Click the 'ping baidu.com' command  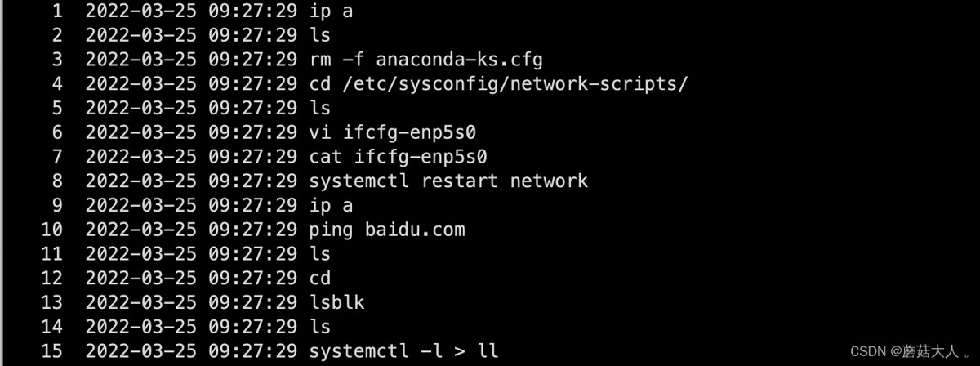387,230
